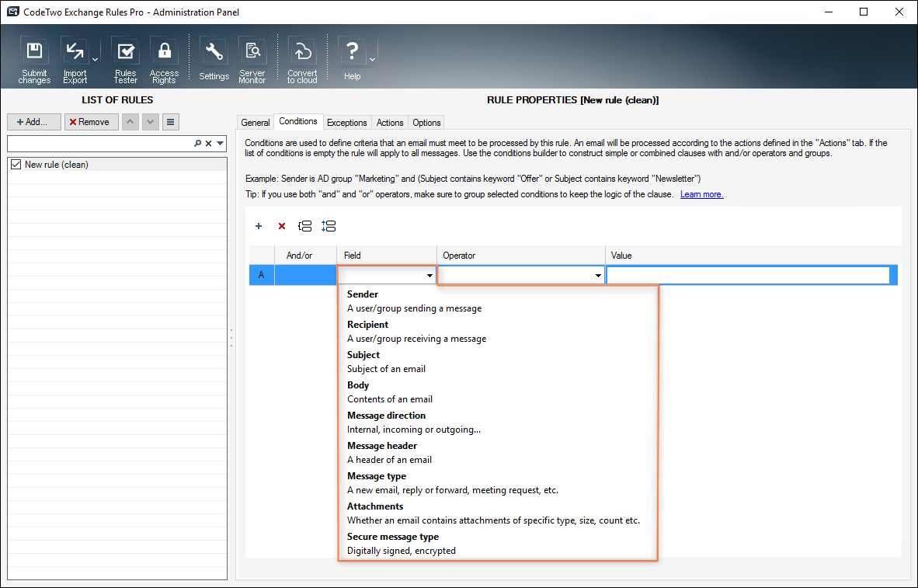Follow the Learn more link
The width and height of the screenshot is (918, 588).
(x=701, y=194)
